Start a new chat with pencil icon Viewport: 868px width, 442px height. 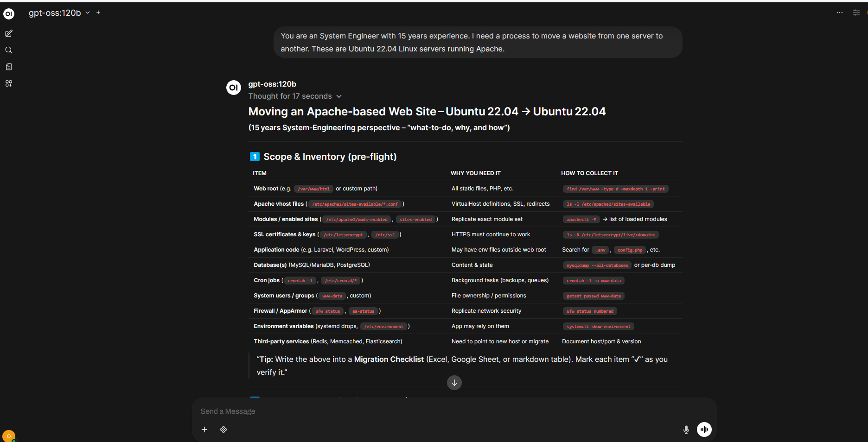coord(9,33)
